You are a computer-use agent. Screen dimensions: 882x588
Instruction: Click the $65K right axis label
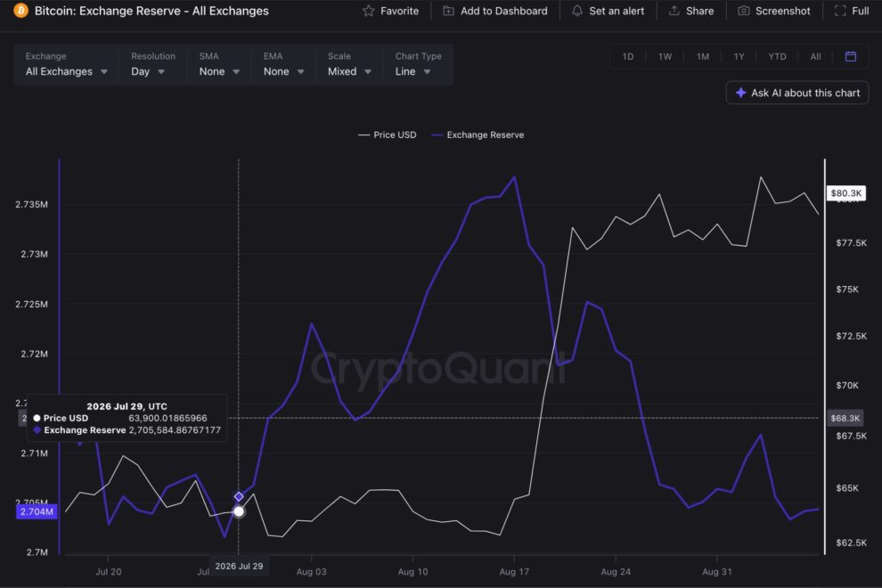coord(847,488)
